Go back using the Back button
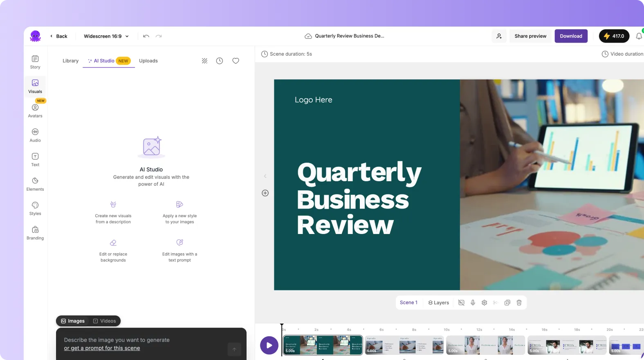644x360 pixels. pyautogui.click(x=58, y=36)
